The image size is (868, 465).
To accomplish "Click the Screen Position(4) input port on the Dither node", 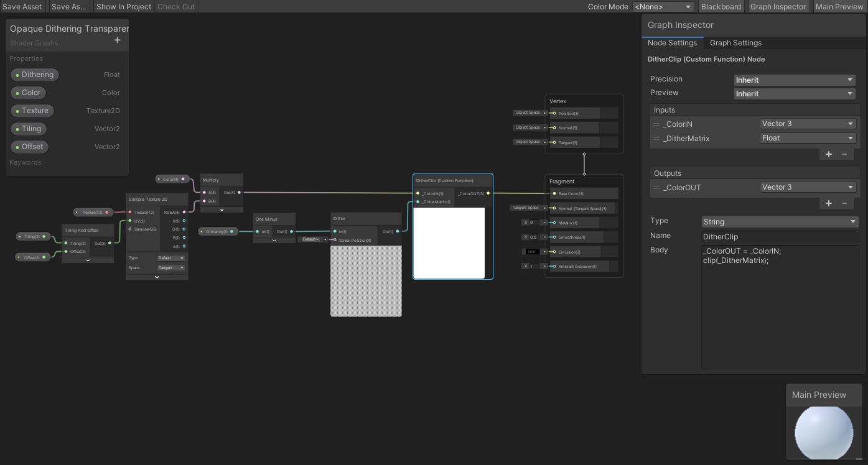I will [335, 241].
